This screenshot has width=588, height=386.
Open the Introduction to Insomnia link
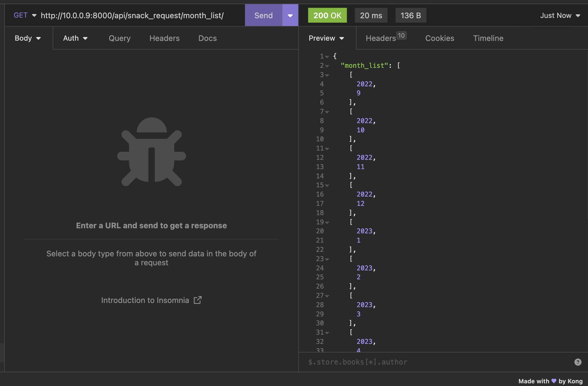tap(145, 300)
